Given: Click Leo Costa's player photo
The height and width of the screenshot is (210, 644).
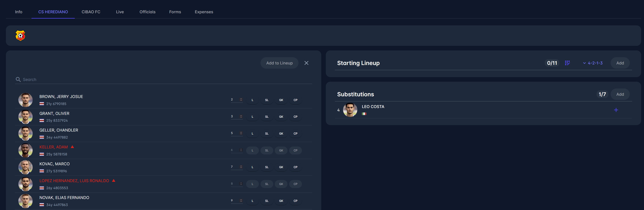Looking at the screenshot, I should point(350,110).
